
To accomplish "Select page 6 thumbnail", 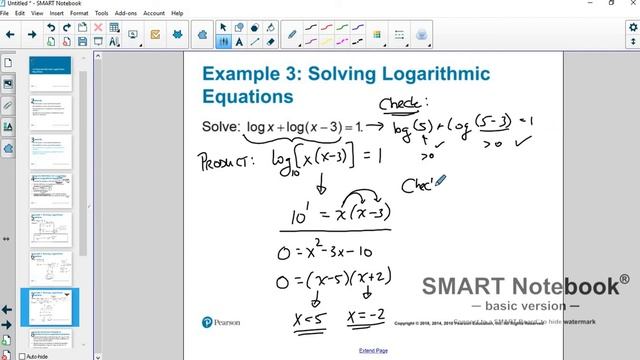I will (50, 269).
